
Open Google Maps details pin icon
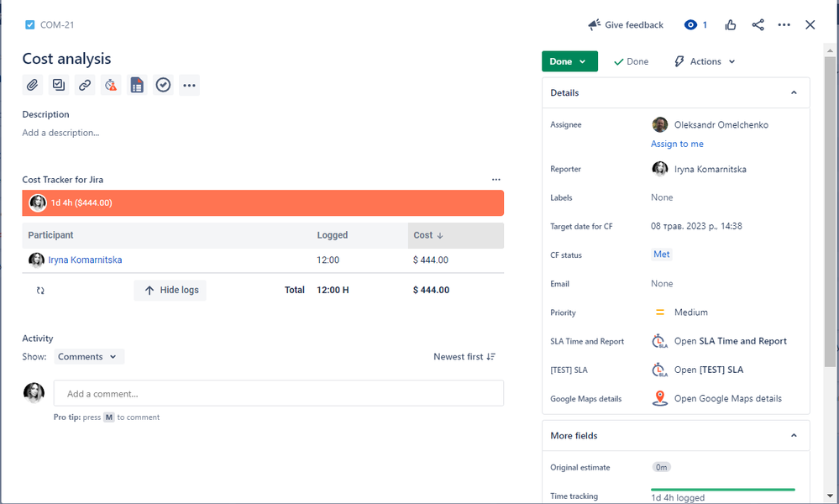[x=660, y=399]
